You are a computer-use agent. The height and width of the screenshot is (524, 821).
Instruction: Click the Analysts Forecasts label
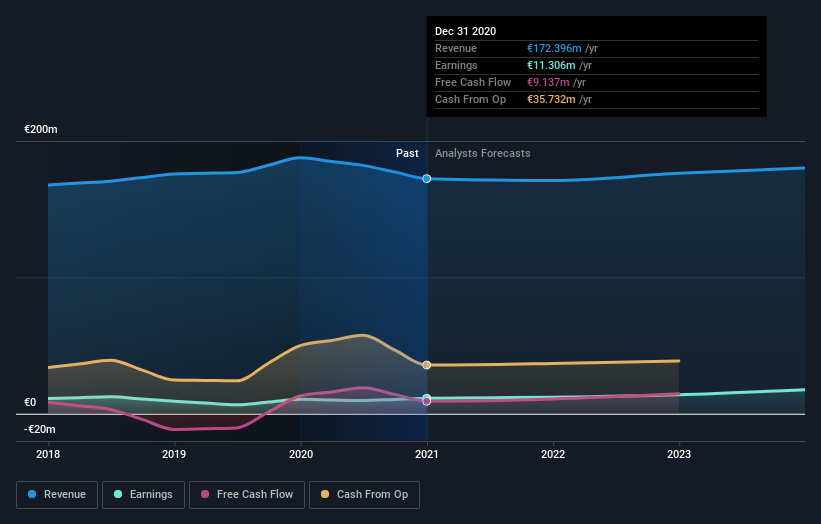click(x=483, y=153)
